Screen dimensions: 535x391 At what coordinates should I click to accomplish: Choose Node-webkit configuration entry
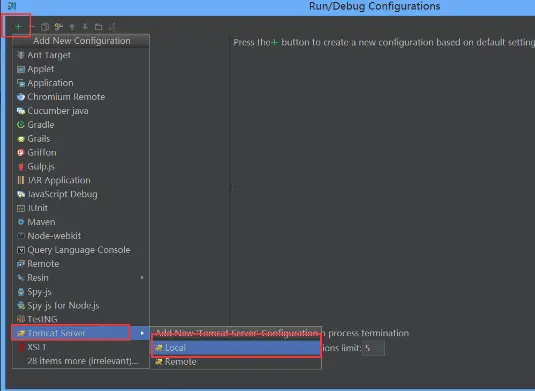pos(81,236)
